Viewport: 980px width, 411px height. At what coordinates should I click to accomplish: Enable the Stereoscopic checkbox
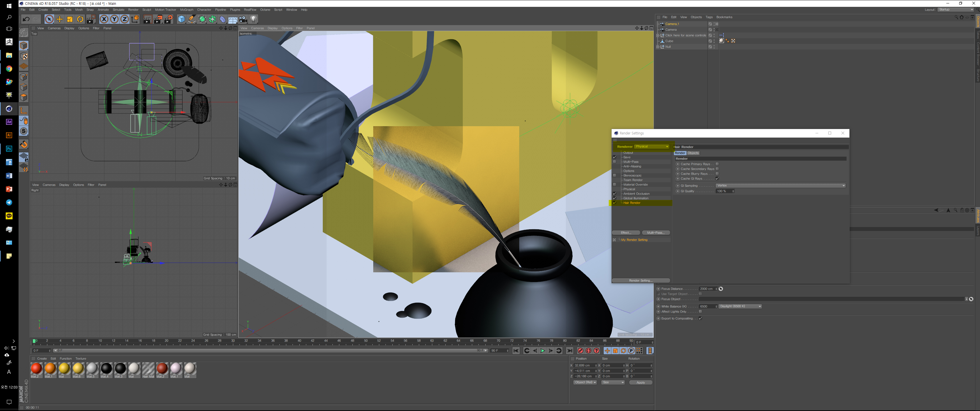(614, 175)
